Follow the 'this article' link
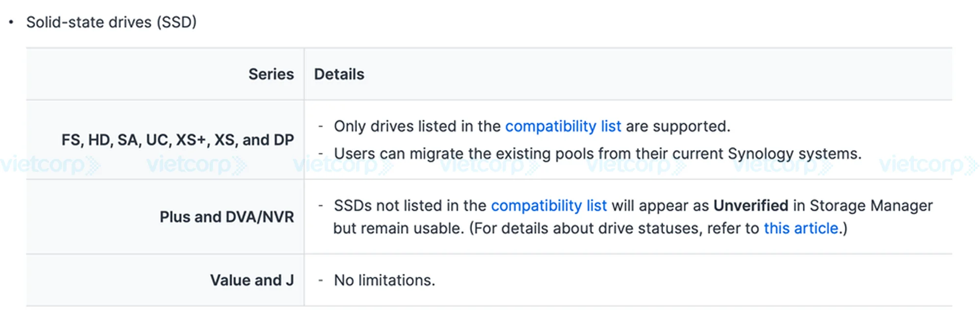This screenshot has width=980, height=331. tap(801, 229)
